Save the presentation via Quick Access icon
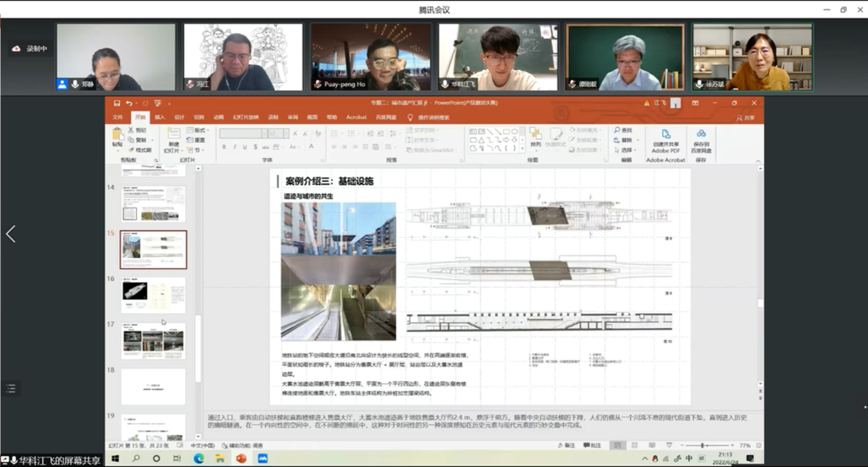The width and height of the screenshot is (868, 467). [117, 103]
